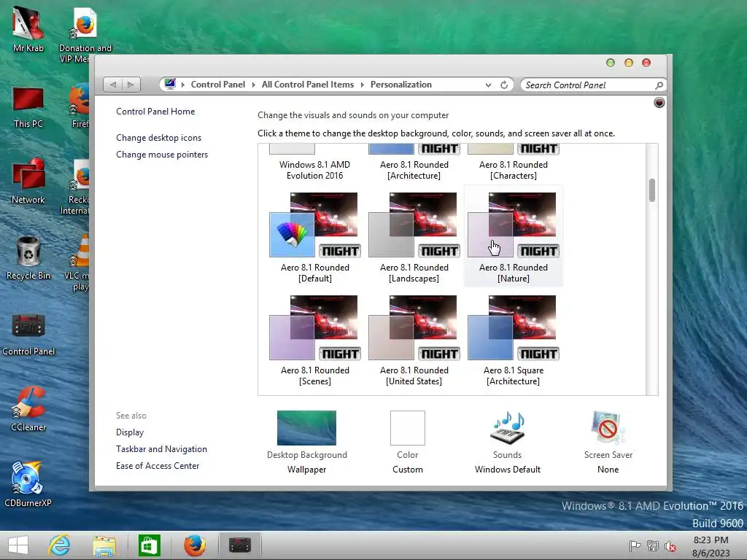Open Internet Explorer from the taskbar
747x560 pixels.
pos(60,545)
